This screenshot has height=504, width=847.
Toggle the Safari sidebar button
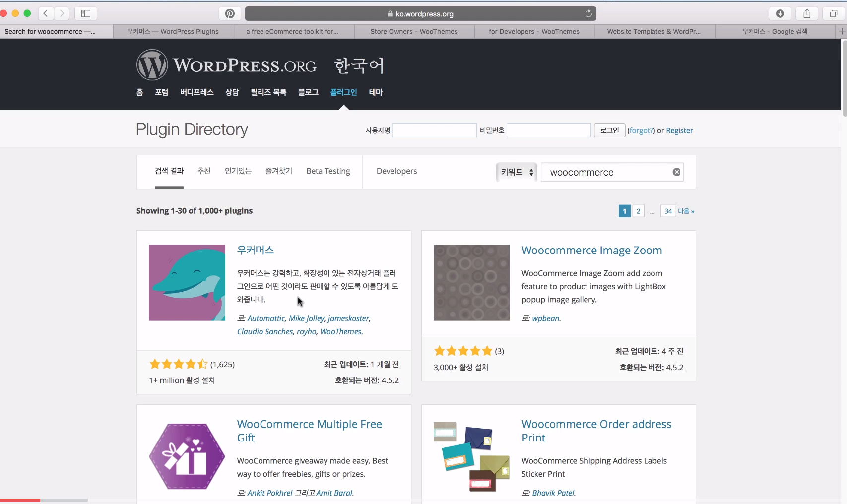(86, 13)
